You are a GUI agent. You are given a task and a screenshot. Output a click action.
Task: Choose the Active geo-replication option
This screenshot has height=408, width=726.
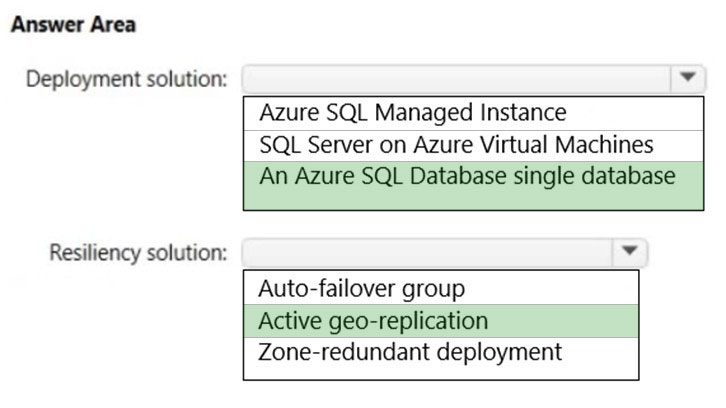coord(441,321)
